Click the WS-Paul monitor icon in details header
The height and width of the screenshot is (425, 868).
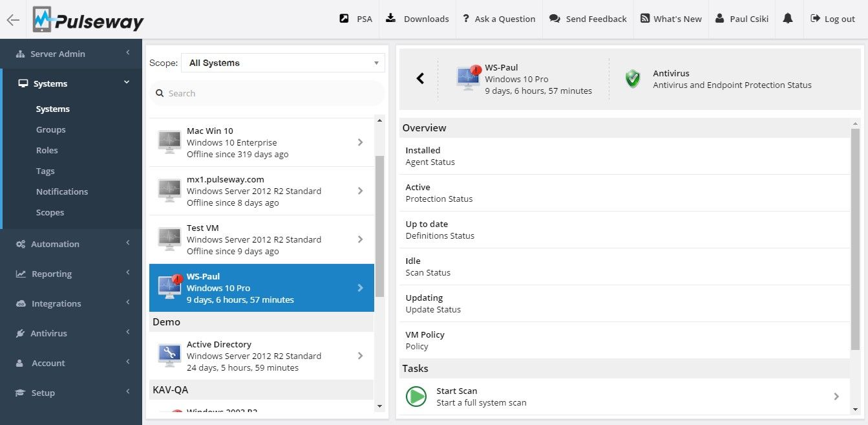[x=468, y=78]
